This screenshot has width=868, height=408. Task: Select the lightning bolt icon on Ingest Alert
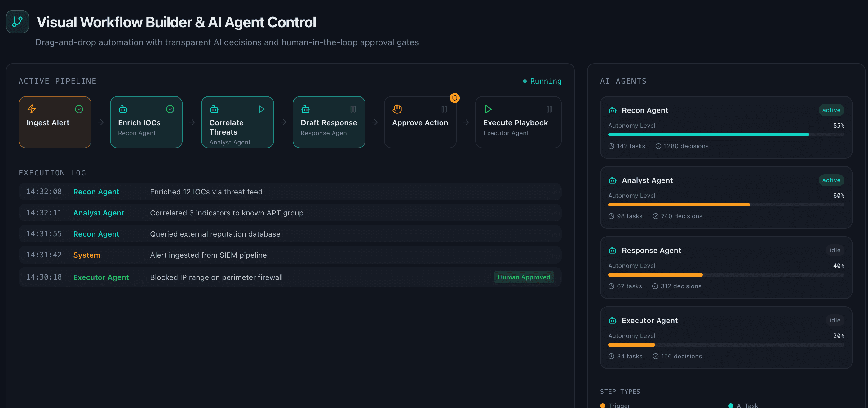coord(32,109)
